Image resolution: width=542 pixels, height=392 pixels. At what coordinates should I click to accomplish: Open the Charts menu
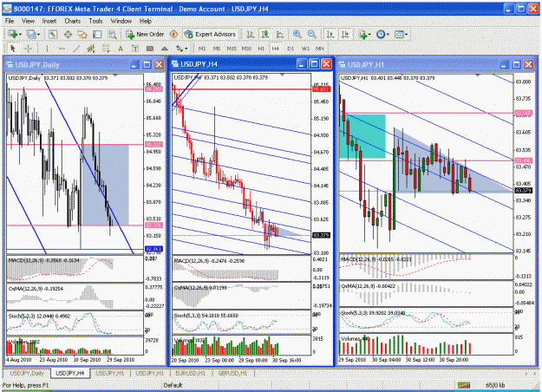pos(72,21)
